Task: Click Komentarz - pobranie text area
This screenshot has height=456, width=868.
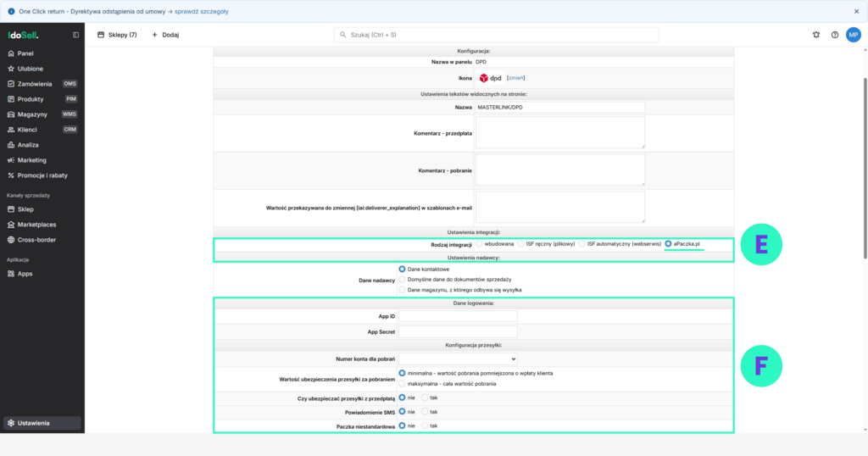Action: [x=560, y=170]
